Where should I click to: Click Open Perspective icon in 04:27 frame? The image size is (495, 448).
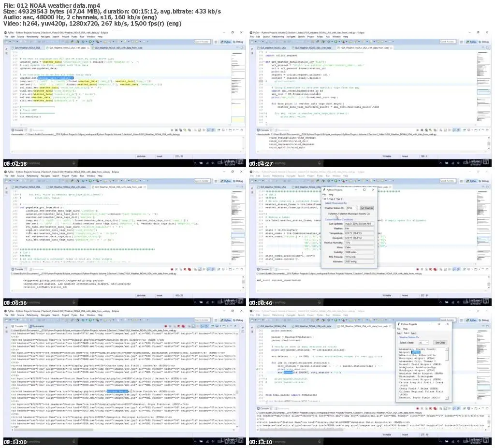coord(462,42)
